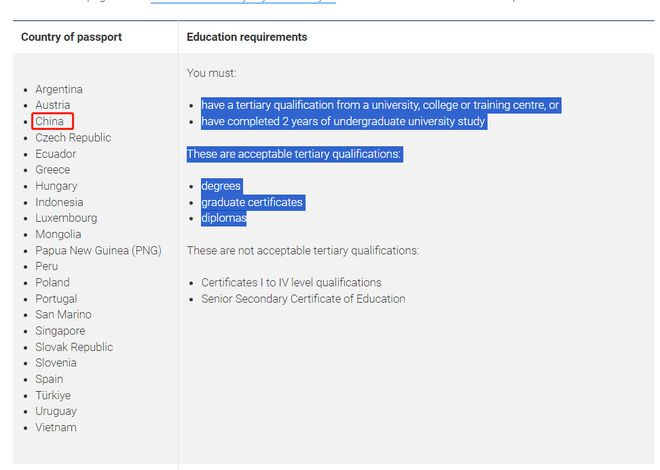This screenshot has width=660, height=470.
Task: Click 'Certificates I to IV level qualifications'
Action: [291, 283]
